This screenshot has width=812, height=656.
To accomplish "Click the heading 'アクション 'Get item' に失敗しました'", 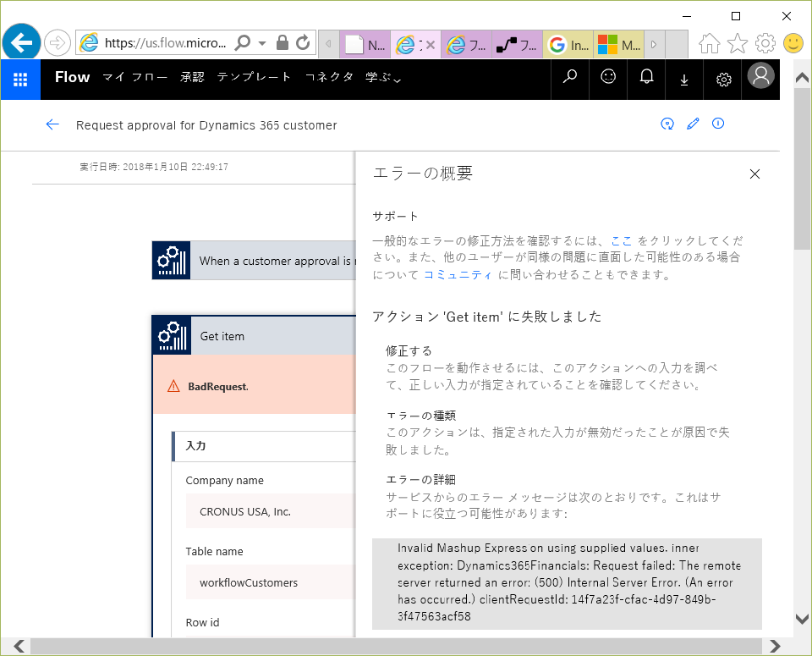I will tap(487, 317).
